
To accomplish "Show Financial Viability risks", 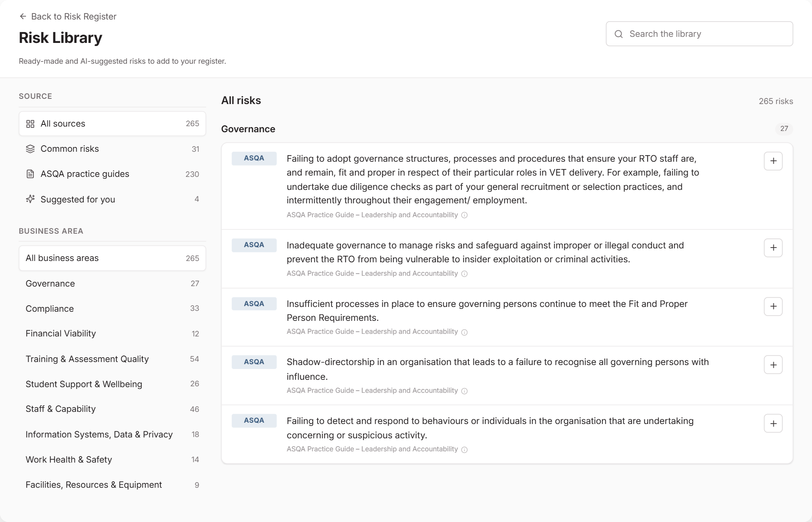I will pyautogui.click(x=112, y=333).
